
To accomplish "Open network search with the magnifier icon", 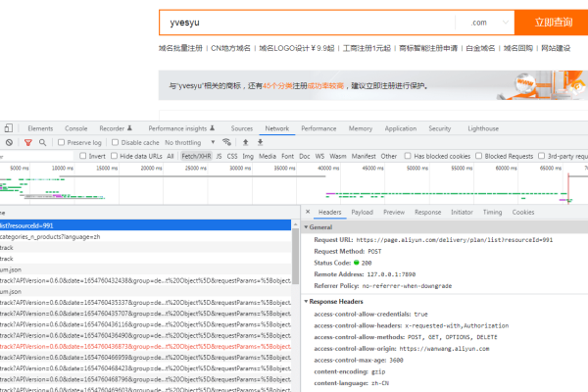I will (x=42, y=142).
